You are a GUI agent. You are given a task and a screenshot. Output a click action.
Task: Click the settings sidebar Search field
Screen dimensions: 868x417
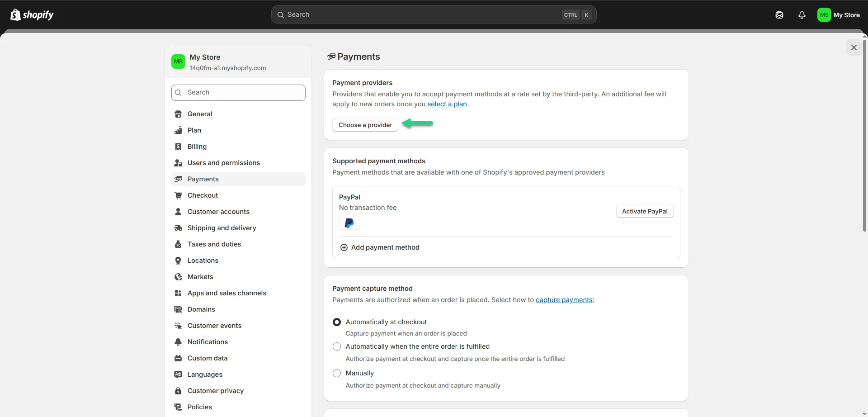tap(238, 92)
